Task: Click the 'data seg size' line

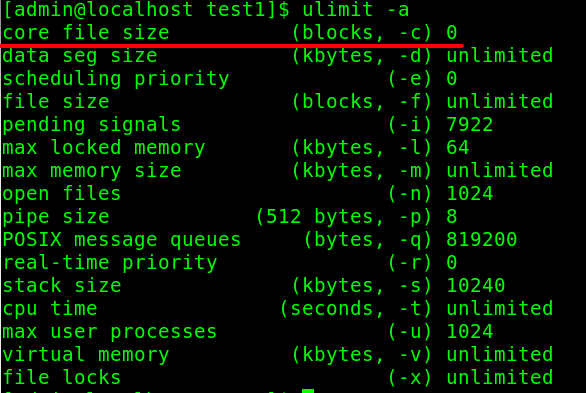Action: [x=277, y=56]
